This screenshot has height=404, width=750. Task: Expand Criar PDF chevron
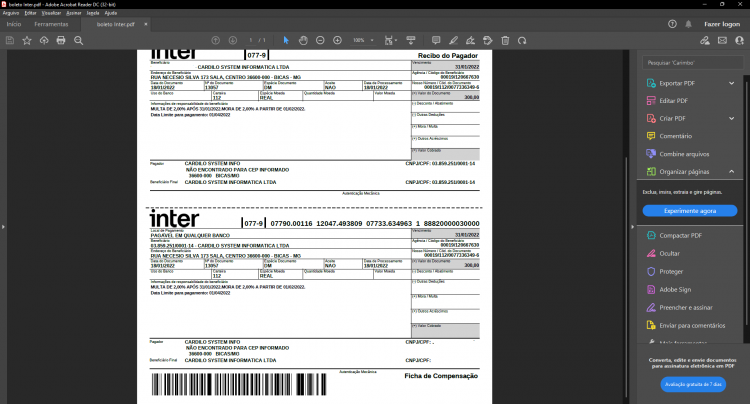731,119
